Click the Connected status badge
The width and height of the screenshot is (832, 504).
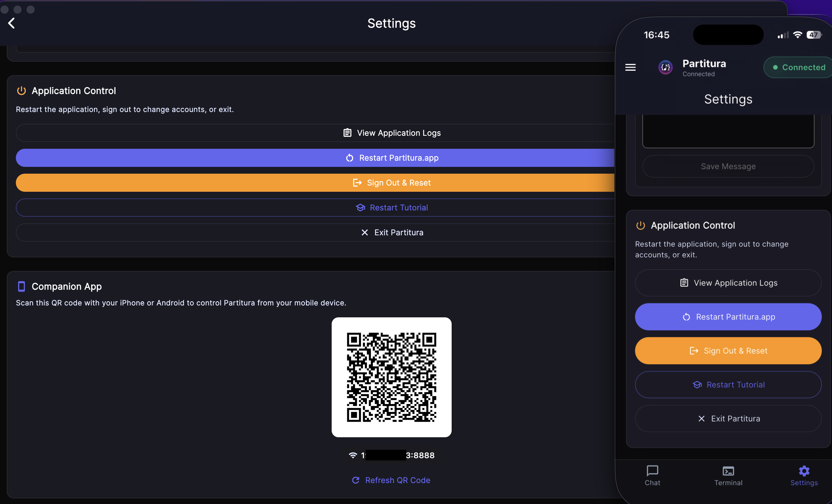coord(799,68)
